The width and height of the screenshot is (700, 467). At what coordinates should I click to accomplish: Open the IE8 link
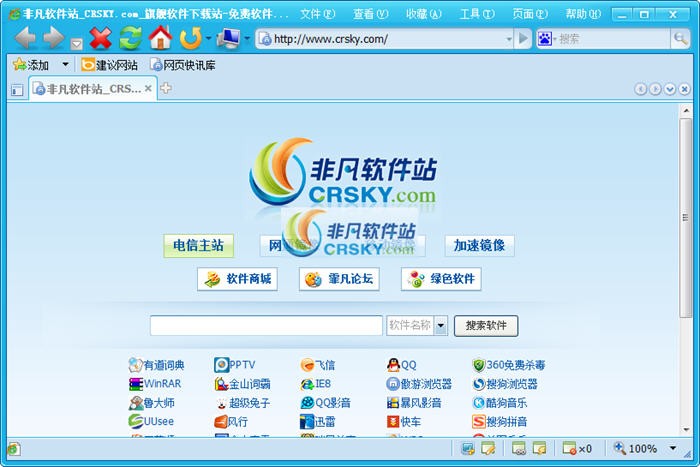tap(316, 384)
